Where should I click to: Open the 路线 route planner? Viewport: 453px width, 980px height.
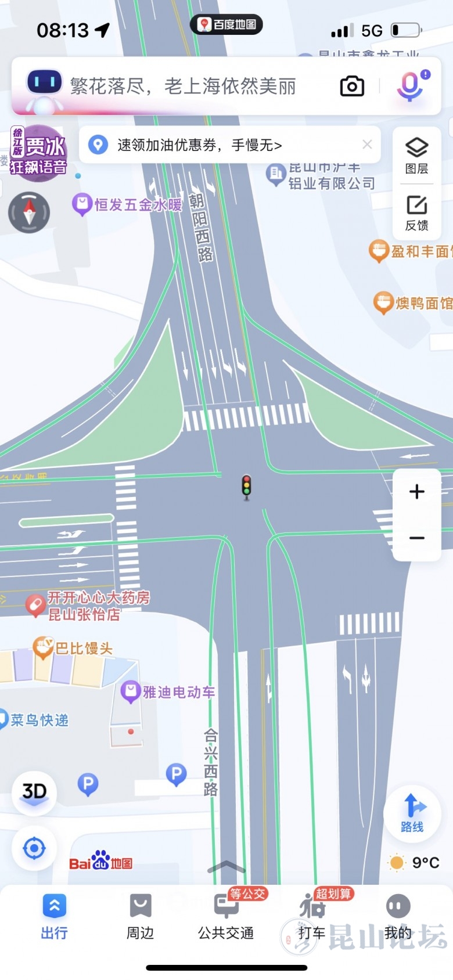[412, 812]
